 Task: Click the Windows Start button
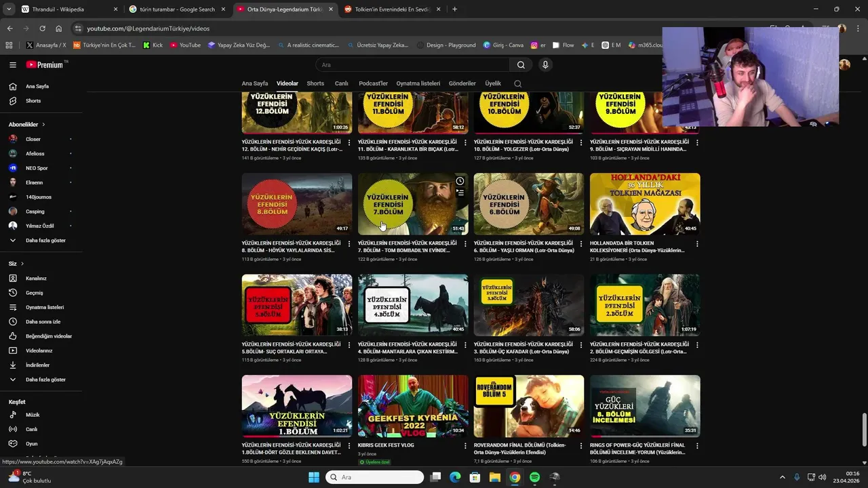[314, 477]
